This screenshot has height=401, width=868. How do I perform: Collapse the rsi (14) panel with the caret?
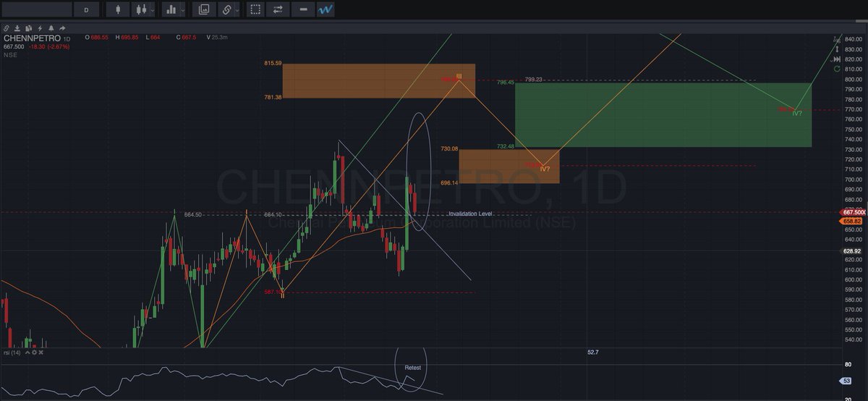coord(27,353)
